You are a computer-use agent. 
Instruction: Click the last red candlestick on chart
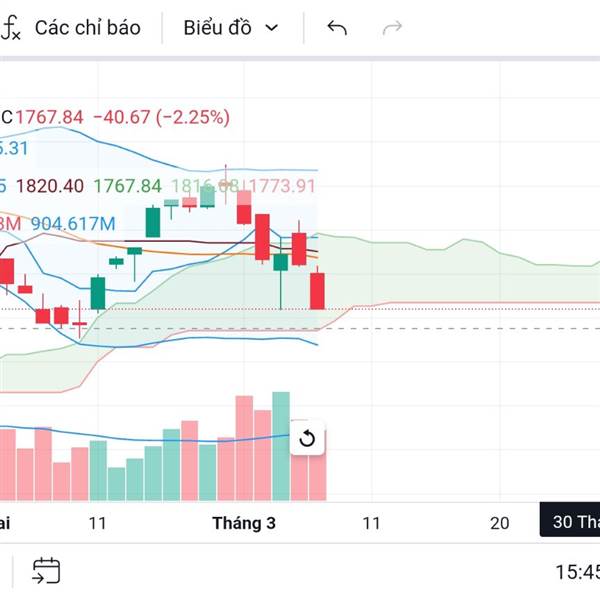tap(318, 289)
